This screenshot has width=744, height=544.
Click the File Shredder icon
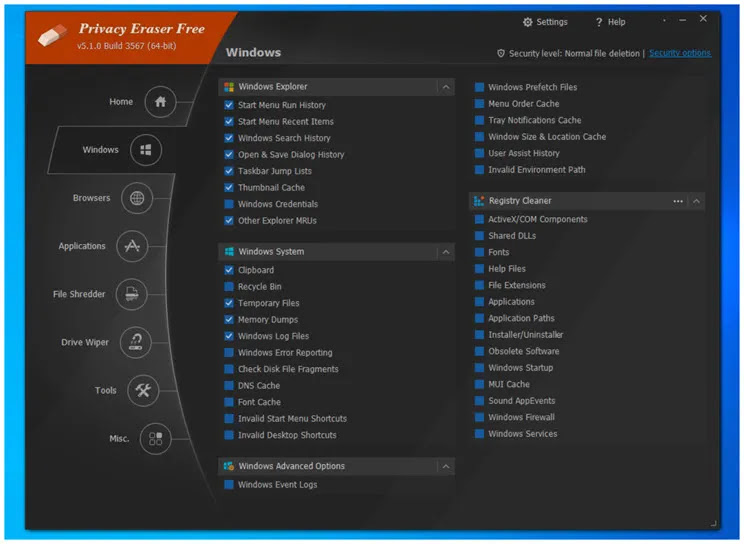click(x=131, y=294)
